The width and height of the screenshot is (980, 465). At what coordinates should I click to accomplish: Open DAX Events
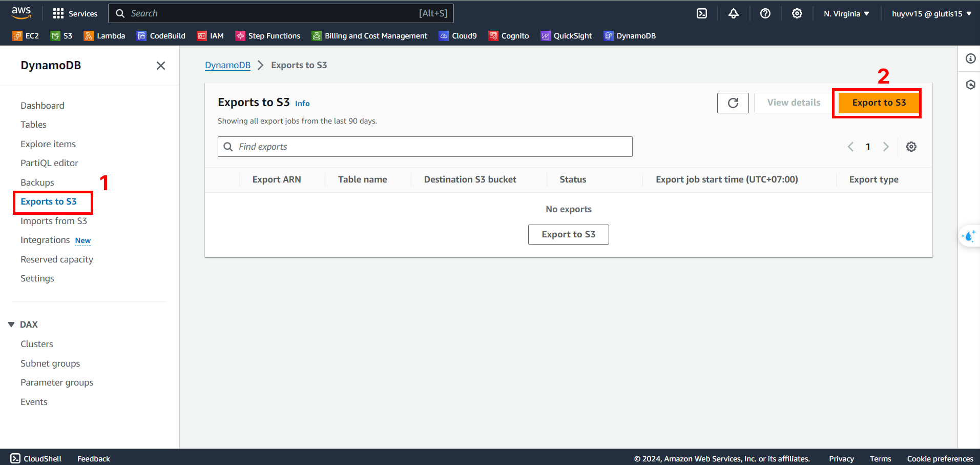pyautogui.click(x=34, y=402)
